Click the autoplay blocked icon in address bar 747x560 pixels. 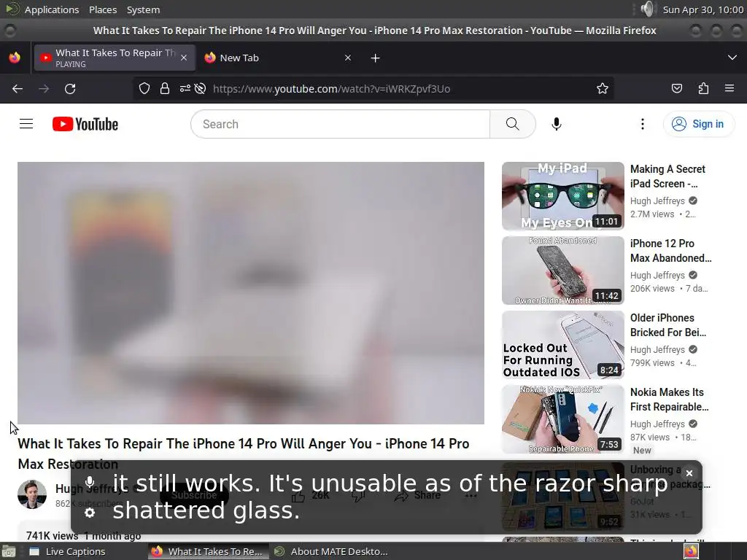click(x=200, y=88)
